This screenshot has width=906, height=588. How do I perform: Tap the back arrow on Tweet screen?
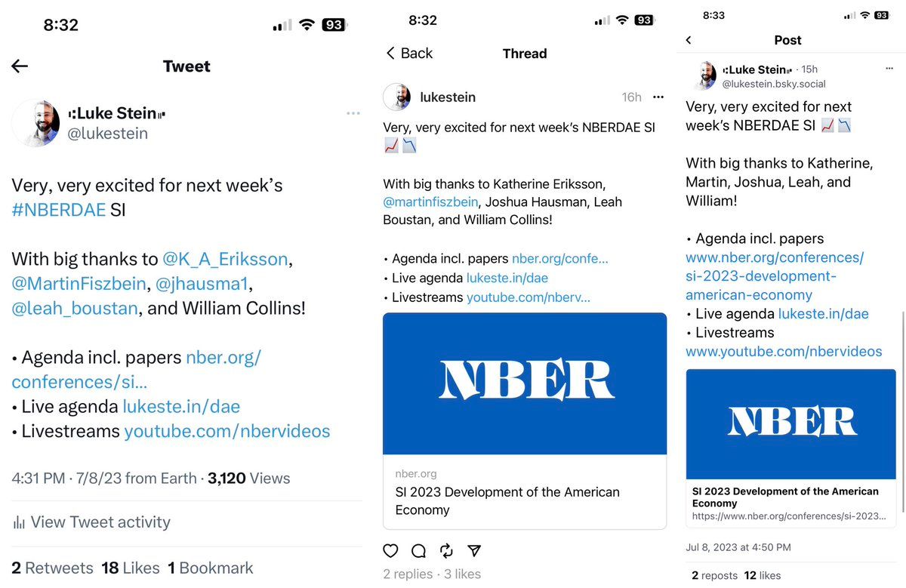[x=20, y=66]
